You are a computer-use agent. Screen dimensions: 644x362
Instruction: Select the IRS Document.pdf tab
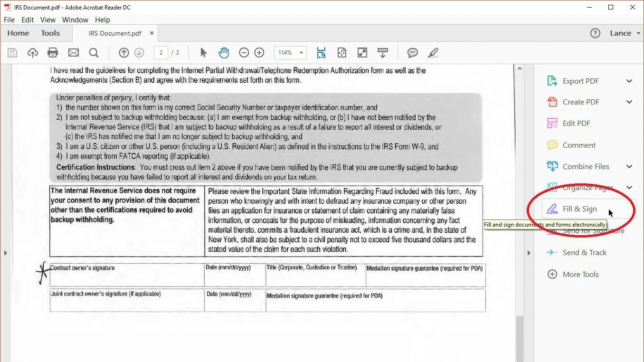[x=115, y=33]
